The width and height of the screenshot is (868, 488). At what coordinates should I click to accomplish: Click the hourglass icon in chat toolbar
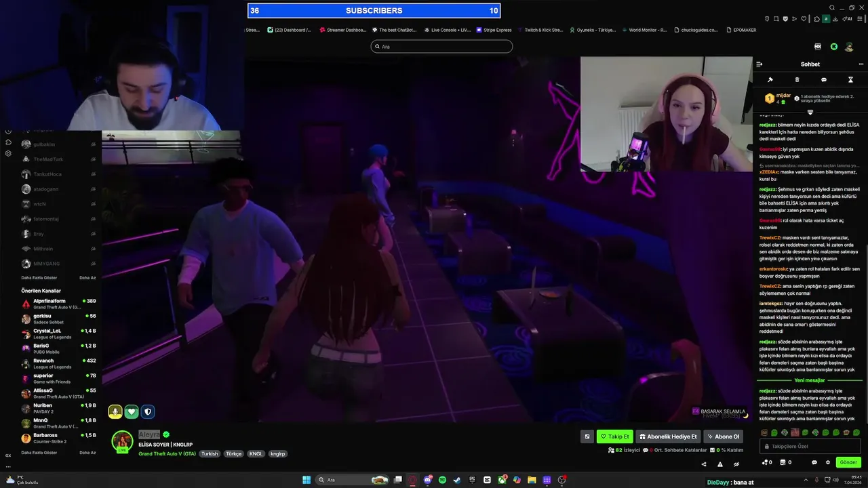pos(850,80)
